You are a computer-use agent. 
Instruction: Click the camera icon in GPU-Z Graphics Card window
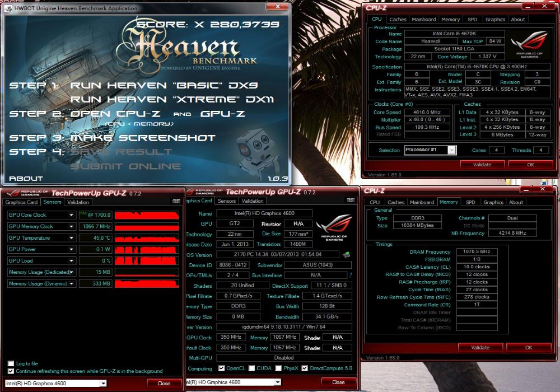[x=351, y=200]
